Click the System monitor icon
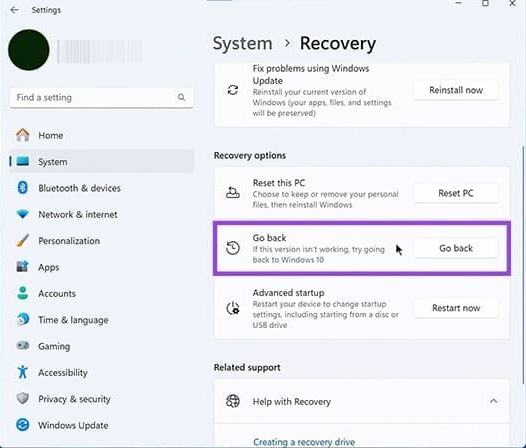The image size is (526, 448). pyautogui.click(x=23, y=161)
